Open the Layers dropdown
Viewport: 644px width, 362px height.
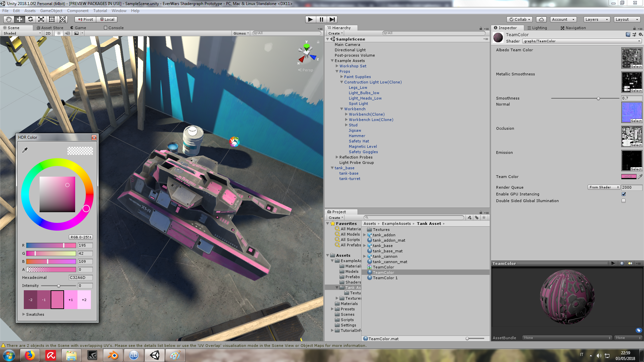point(596,19)
